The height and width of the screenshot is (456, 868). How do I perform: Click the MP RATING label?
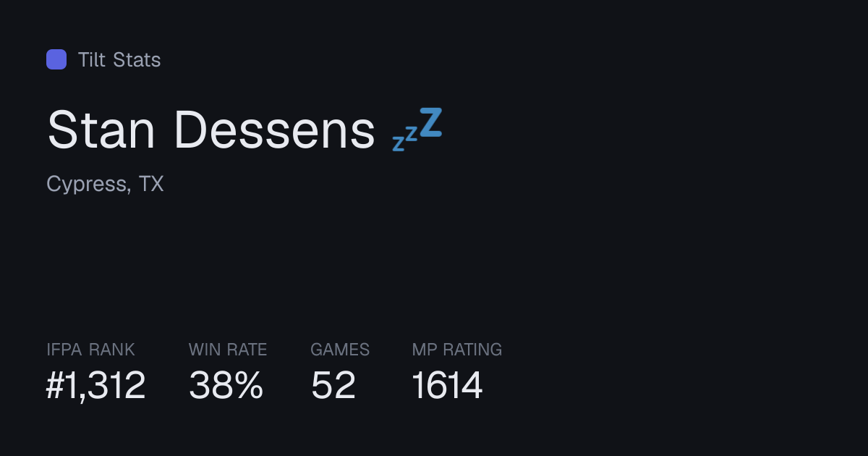(x=457, y=350)
